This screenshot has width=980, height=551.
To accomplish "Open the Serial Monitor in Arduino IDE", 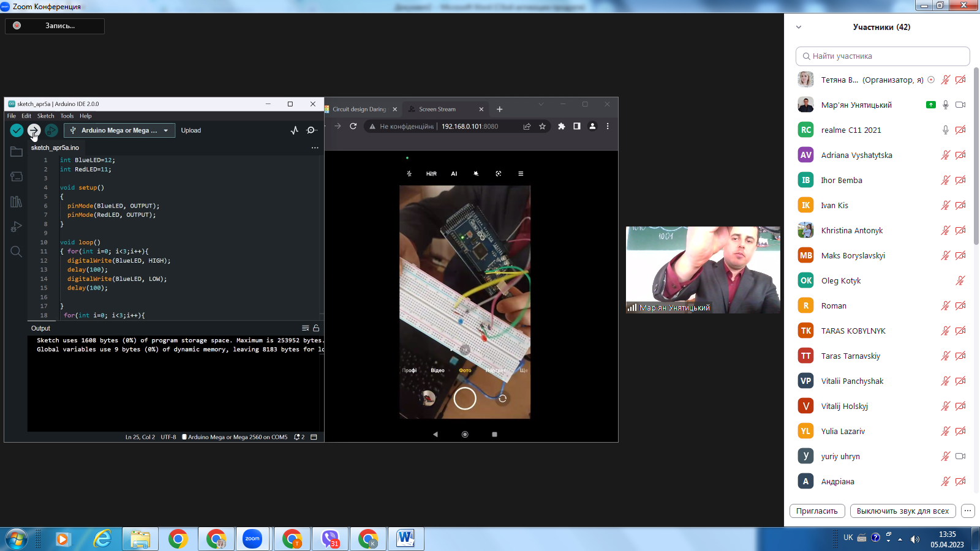I will (x=312, y=130).
